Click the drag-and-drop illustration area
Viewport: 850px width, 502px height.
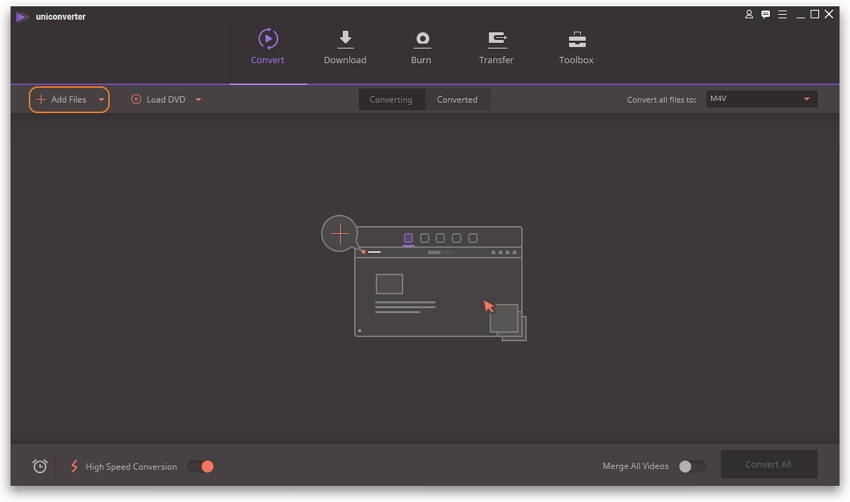click(423, 279)
